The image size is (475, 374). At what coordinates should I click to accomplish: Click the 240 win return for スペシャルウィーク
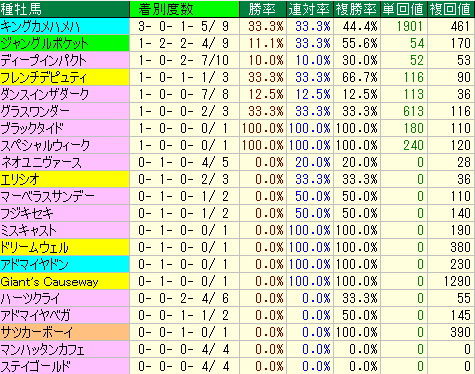point(413,145)
